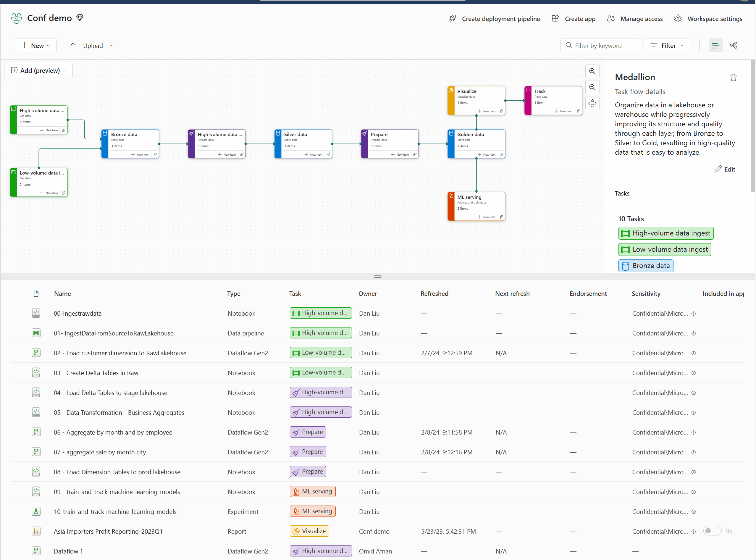Click info icon beside 00-Ingestrawdata sensitivity

(x=694, y=314)
